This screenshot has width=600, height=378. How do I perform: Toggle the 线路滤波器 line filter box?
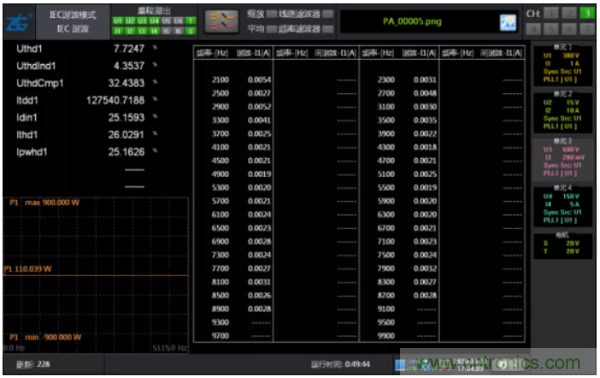pyautogui.click(x=328, y=14)
